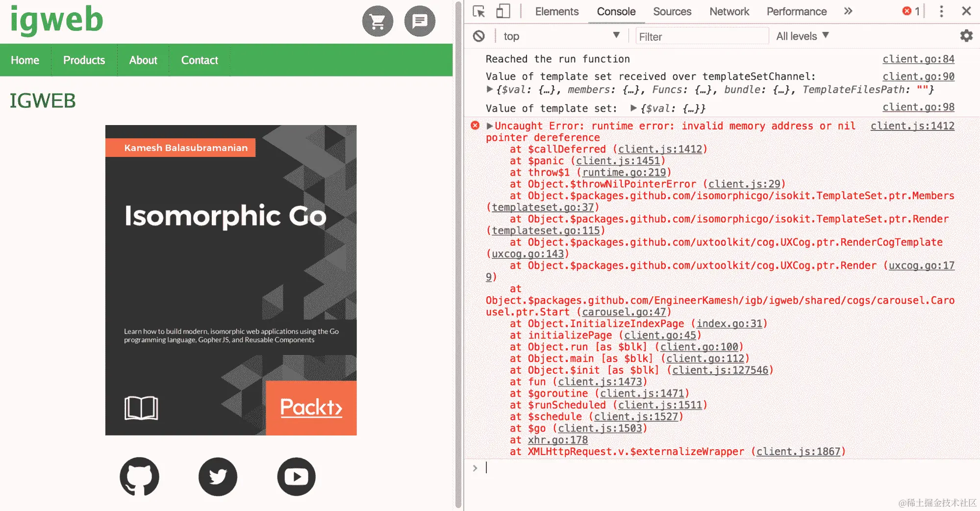Open client.js:127546 link in stack trace
Image resolution: width=980 pixels, height=511 pixels.
[720, 370]
